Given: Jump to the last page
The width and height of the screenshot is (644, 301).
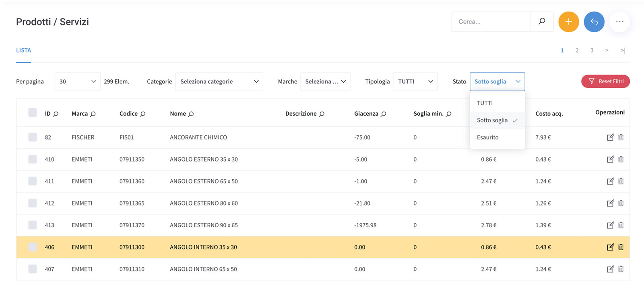Looking at the screenshot, I should point(623,50).
